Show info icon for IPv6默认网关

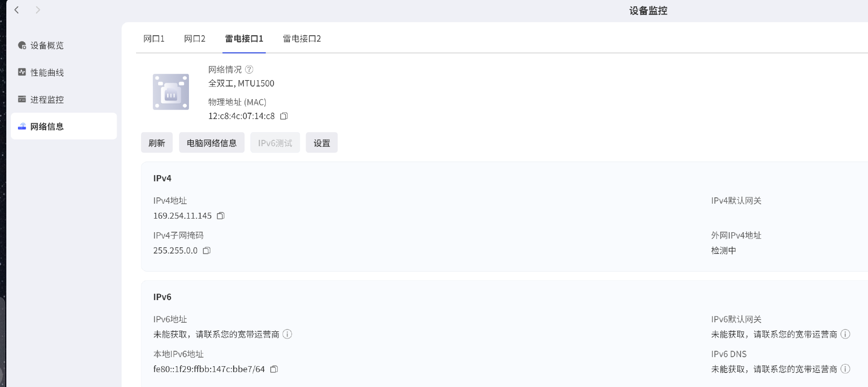(845, 334)
